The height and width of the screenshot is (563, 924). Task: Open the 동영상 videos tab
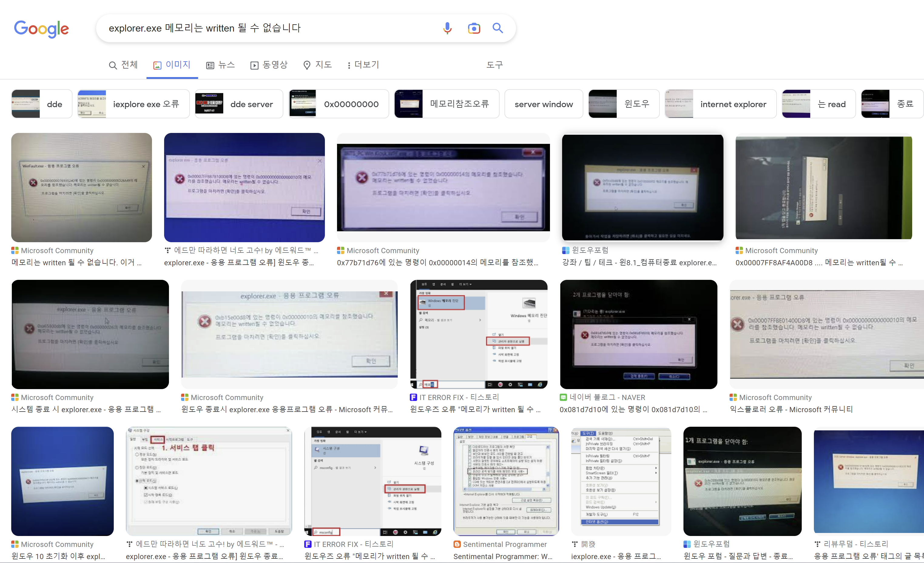click(269, 65)
